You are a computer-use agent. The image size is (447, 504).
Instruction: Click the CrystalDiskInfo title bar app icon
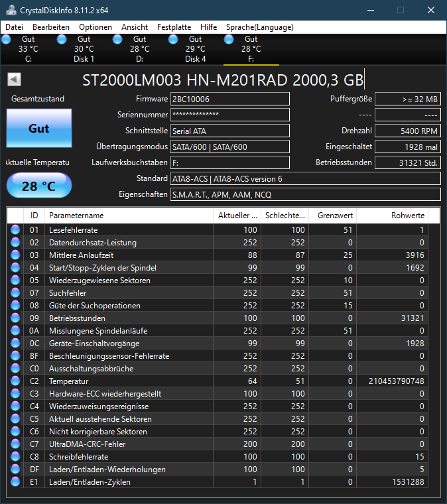tap(11, 10)
